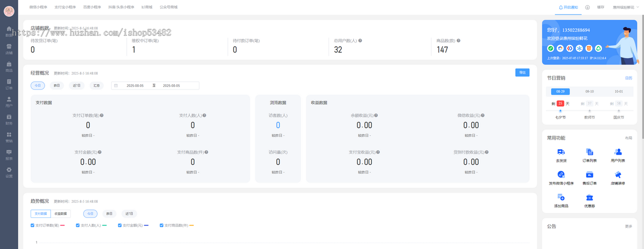The width and height of the screenshot is (644, 249).
Task: Click help icon beside 总用户数(人)
Action: tap(360, 41)
